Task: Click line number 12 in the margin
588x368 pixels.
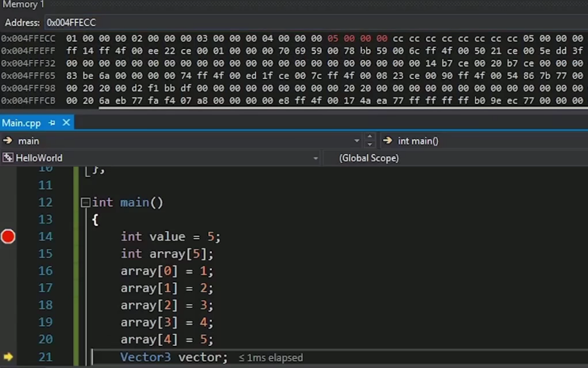Action: [x=45, y=202]
